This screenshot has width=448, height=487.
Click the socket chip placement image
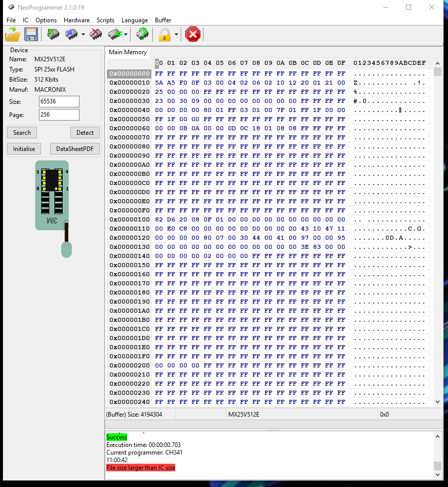[54, 209]
